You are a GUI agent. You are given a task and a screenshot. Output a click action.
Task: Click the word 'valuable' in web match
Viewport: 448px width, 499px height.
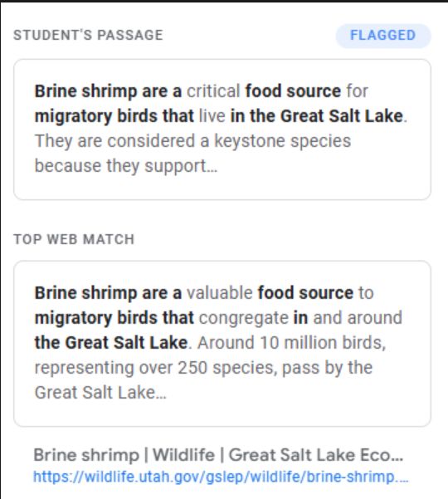[x=219, y=293]
